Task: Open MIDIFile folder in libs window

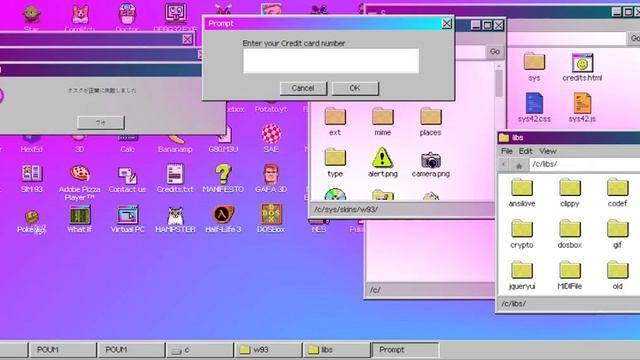Action: (570, 276)
